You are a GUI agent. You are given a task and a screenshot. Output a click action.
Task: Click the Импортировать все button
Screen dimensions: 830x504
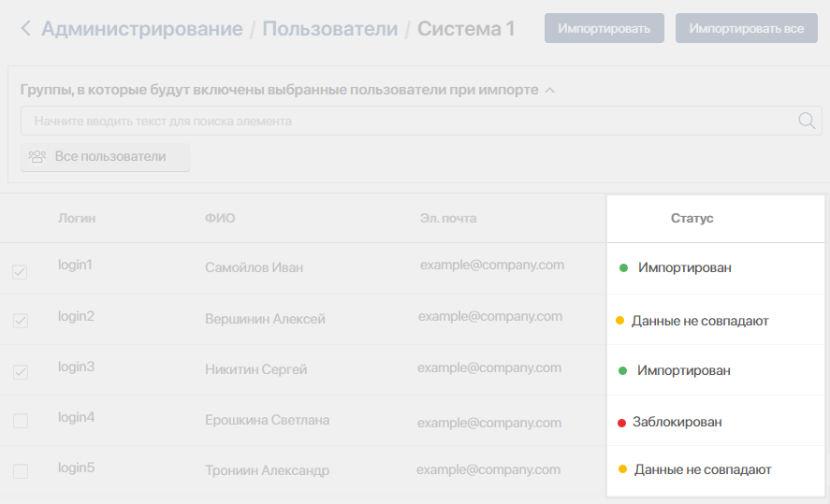point(747,28)
